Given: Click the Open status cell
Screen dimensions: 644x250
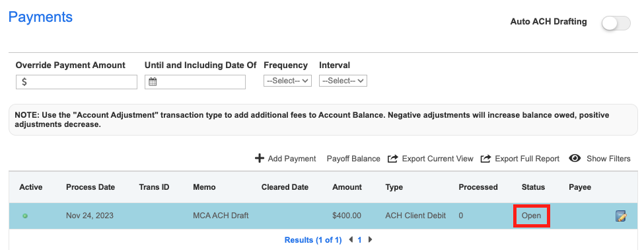Looking at the screenshot, I should [x=532, y=216].
